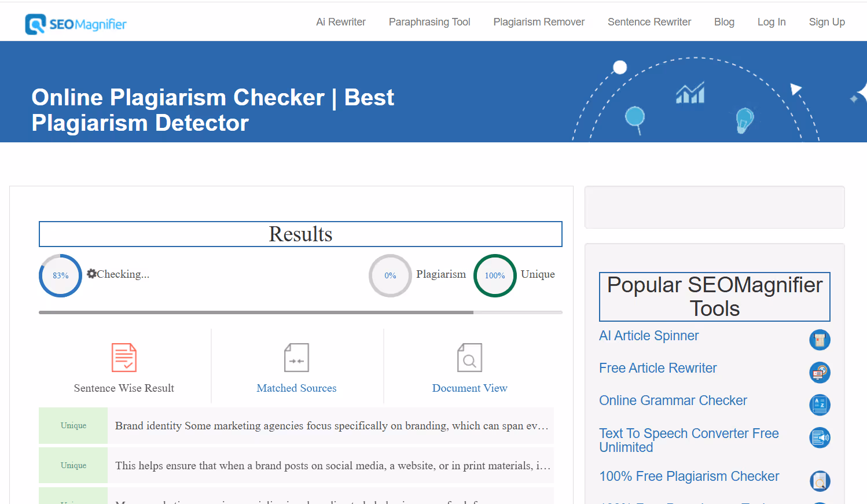Open the Sentence Rewriter page
Viewport: 867px width, 504px height.
coord(649,21)
